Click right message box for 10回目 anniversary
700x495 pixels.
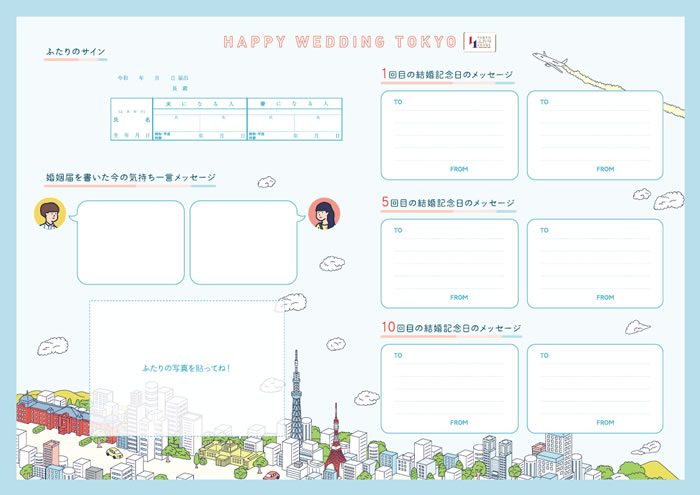click(x=595, y=389)
